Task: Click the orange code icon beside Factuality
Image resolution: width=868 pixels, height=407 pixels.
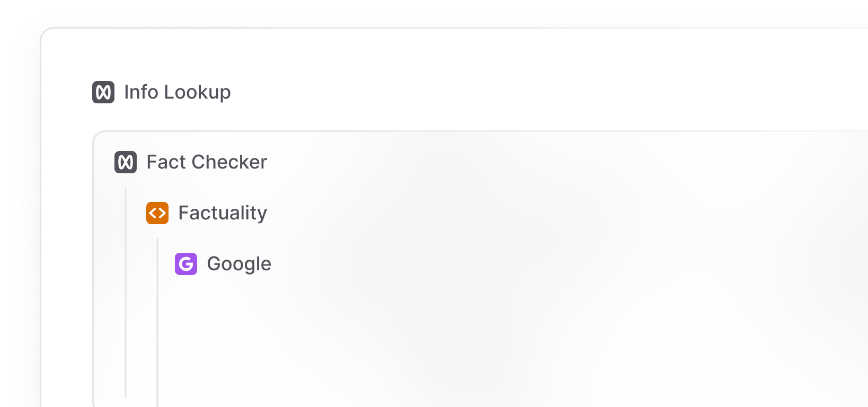Action: [x=157, y=213]
